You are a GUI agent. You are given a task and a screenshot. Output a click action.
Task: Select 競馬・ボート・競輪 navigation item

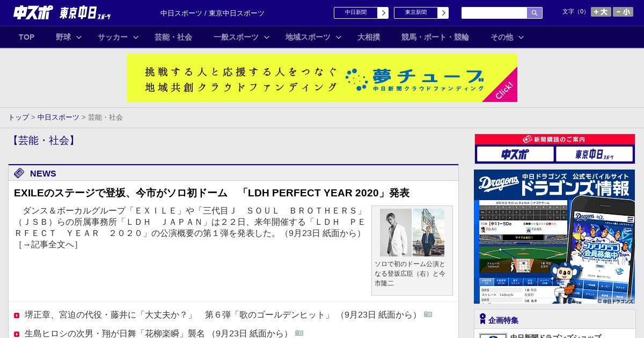click(435, 37)
